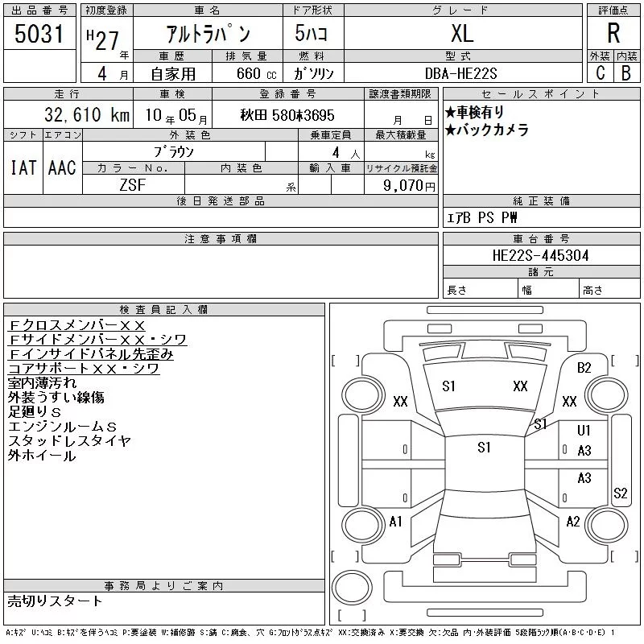Click the displacement value 660 cc

point(256,73)
